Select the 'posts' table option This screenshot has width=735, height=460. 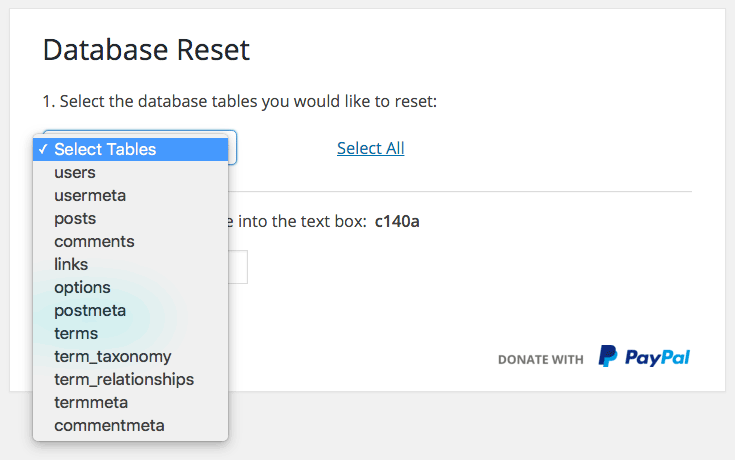click(x=75, y=219)
